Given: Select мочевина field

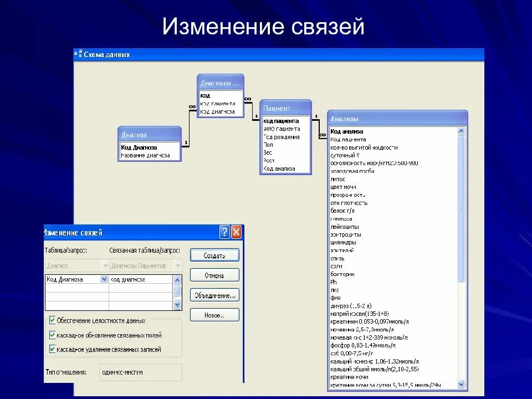Looking at the screenshot, I should [362, 329].
